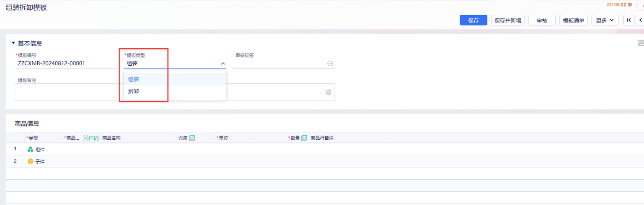Toggle the 模板类型 combo box arrow
Viewport: 644px width, 205px height.
[x=223, y=63]
